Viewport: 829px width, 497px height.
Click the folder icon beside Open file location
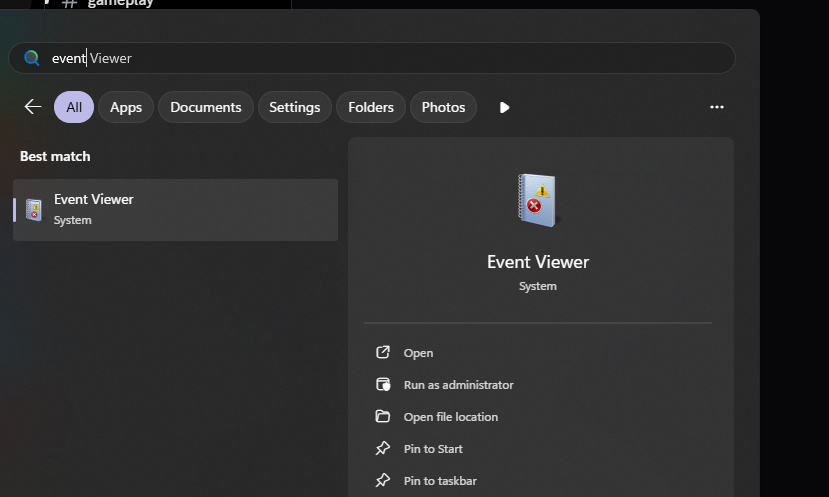(383, 416)
